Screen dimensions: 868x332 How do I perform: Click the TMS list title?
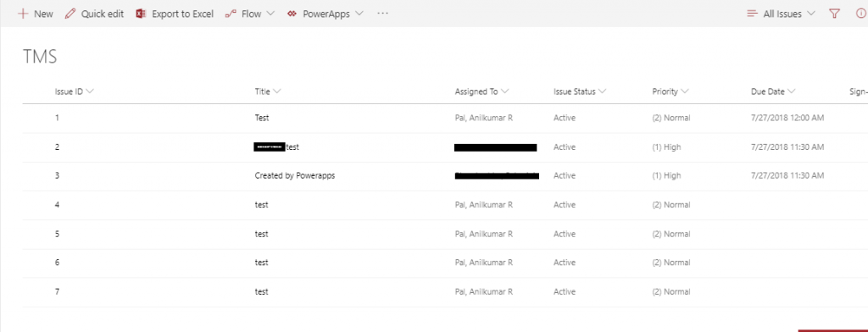point(40,57)
